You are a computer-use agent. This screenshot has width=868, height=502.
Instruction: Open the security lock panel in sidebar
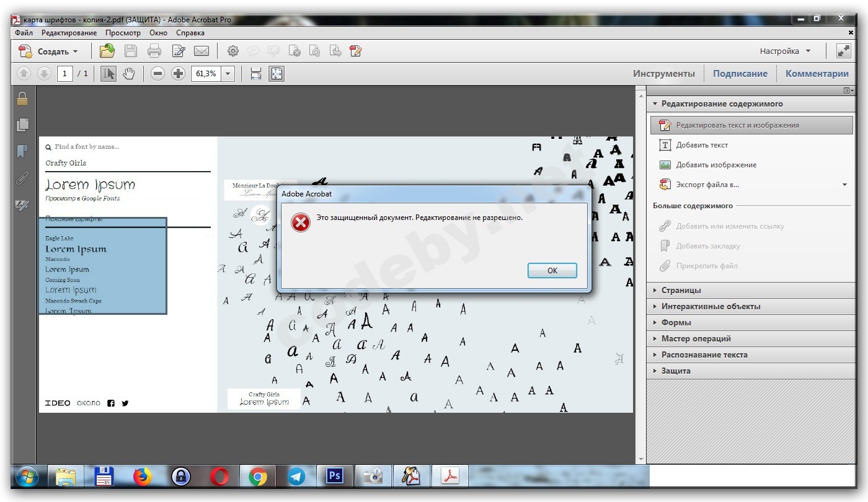(22, 98)
